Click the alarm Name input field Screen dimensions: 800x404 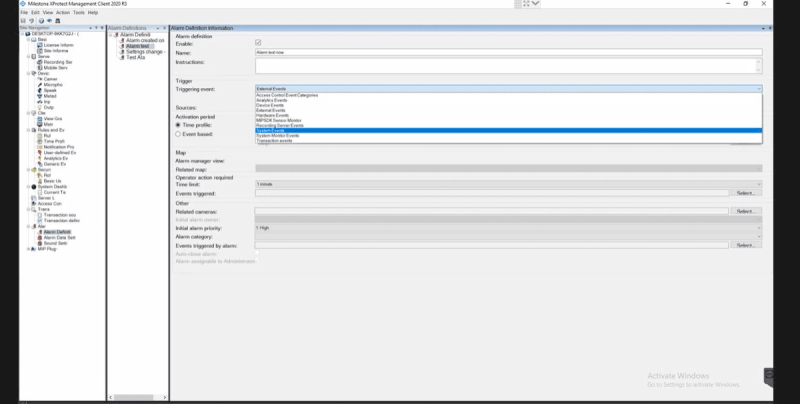click(509, 53)
